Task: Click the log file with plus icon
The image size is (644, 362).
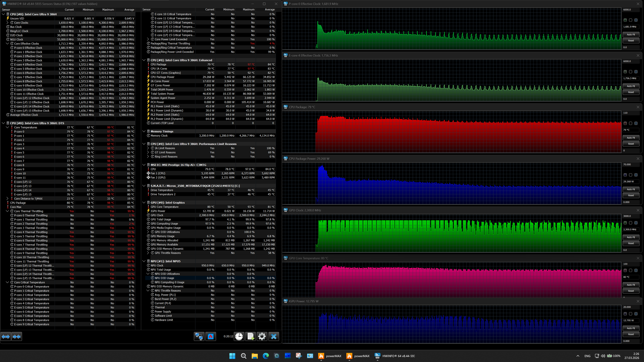Action: click(x=251, y=336)
